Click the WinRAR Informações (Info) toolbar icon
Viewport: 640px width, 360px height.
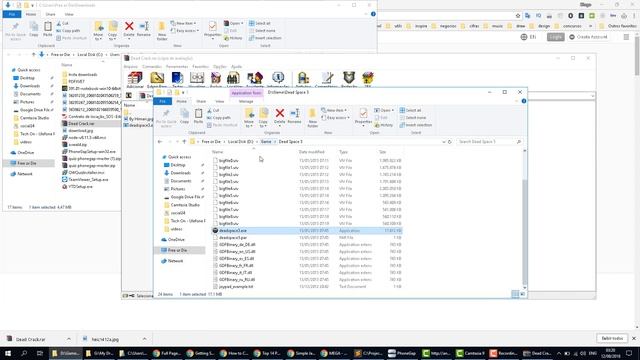(x=278, y=79)
